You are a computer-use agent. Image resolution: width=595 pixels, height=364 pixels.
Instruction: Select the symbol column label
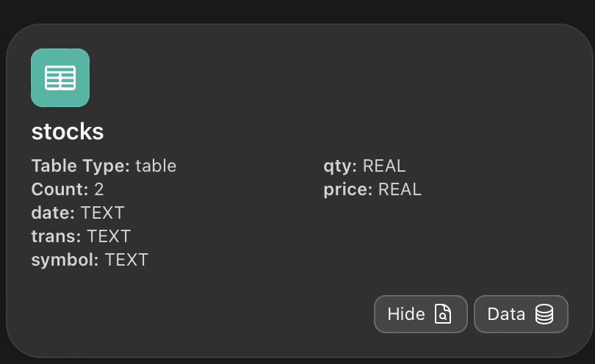[x=65, y=260]
